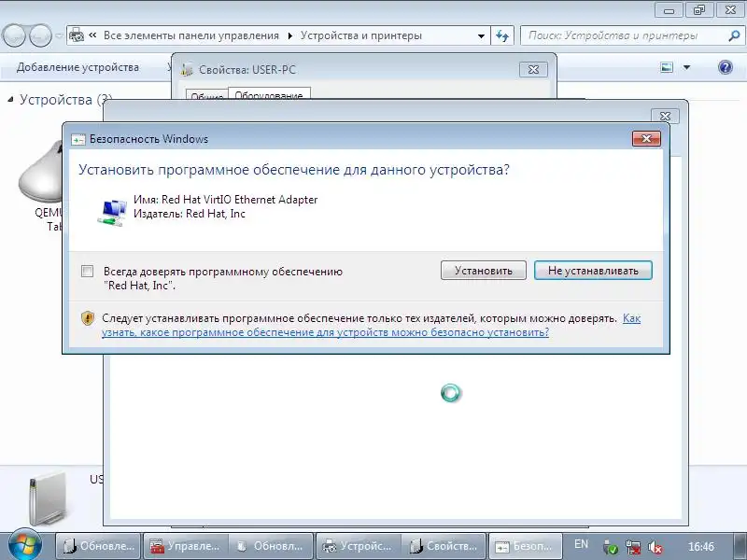Focus the Поиск: Устройства и принтеры field

click(625, 35)
